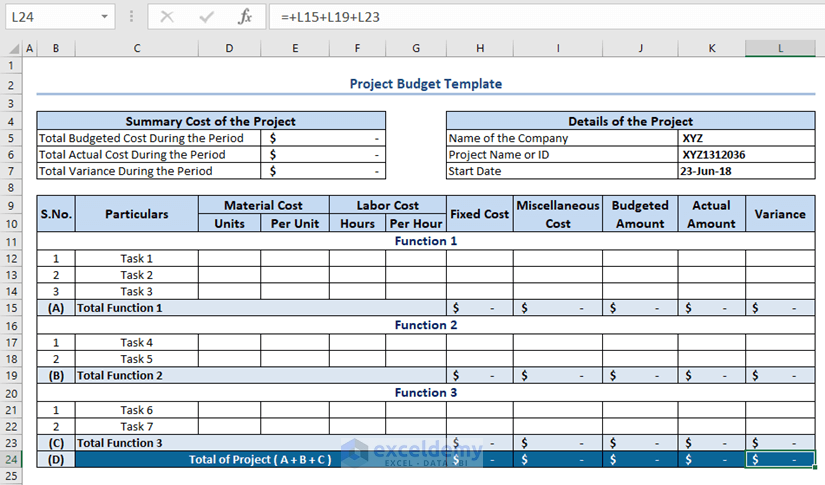Click the (D) serial cell
This screenshot has width=825, height=485.
point(56,459)
